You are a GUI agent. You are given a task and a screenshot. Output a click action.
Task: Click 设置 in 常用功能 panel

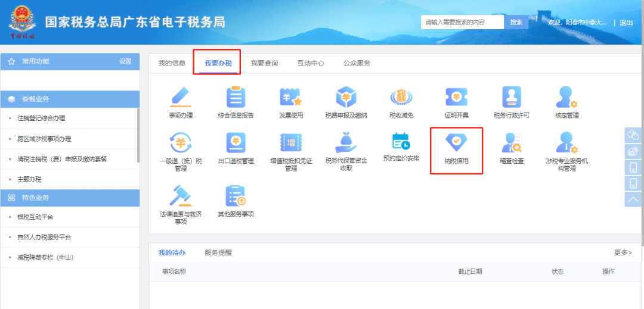pos(125,61)
